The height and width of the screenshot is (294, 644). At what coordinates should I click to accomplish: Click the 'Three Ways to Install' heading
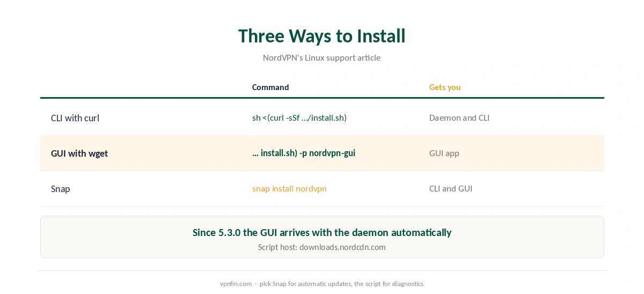pyautogui.click(x=322, y=36)
